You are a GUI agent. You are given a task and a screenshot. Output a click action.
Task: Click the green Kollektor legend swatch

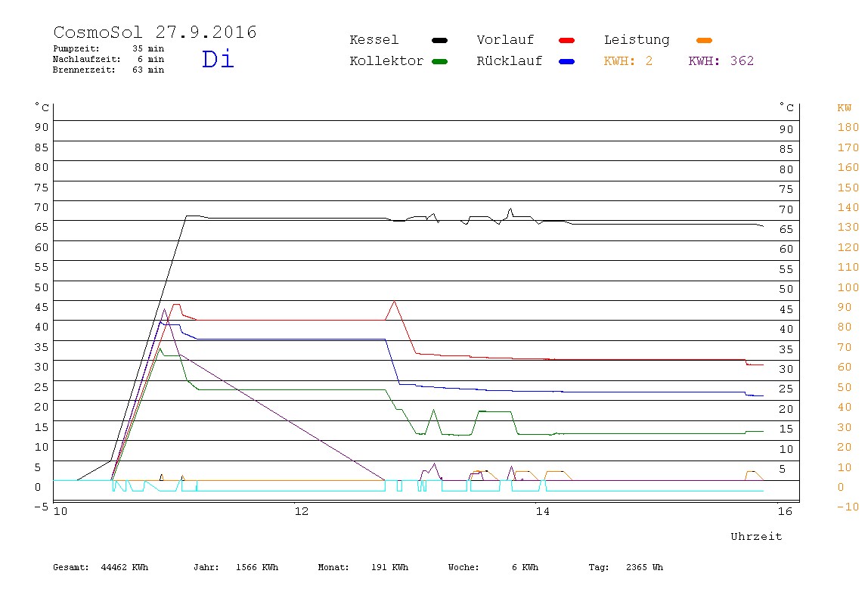439,61
